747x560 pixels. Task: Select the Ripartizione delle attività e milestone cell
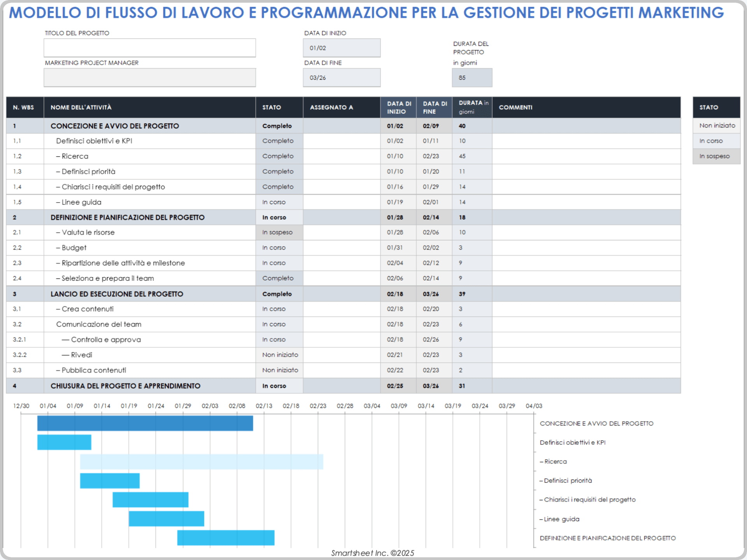point(150,263)
